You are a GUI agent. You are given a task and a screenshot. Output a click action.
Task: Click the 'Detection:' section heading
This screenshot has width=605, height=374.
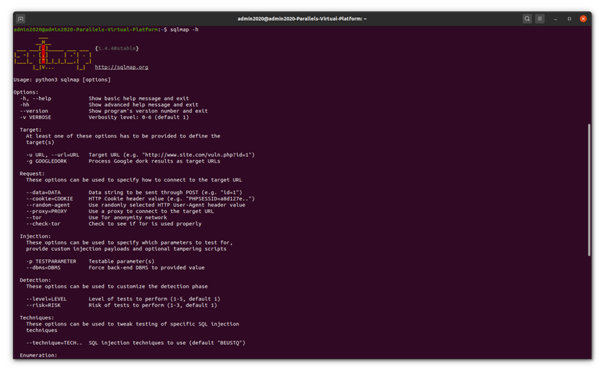[x=35, y=280]
